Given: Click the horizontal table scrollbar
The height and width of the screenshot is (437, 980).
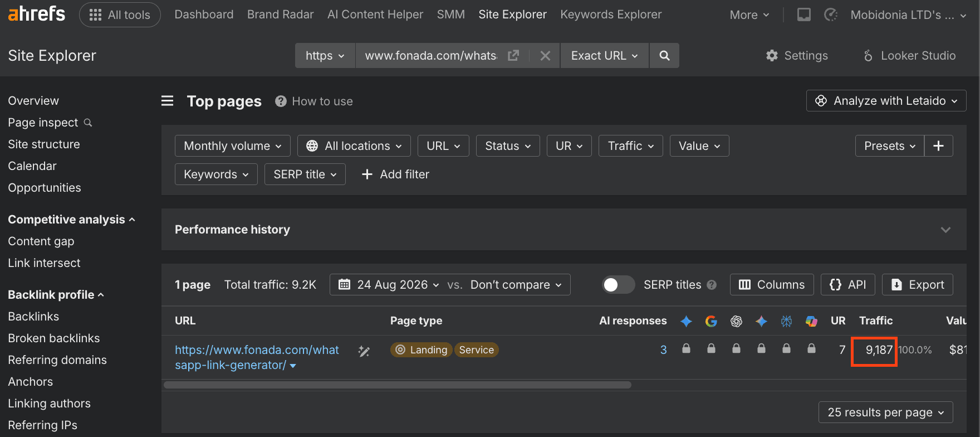Looking at the screenshot, I should (x=398, y=385).
